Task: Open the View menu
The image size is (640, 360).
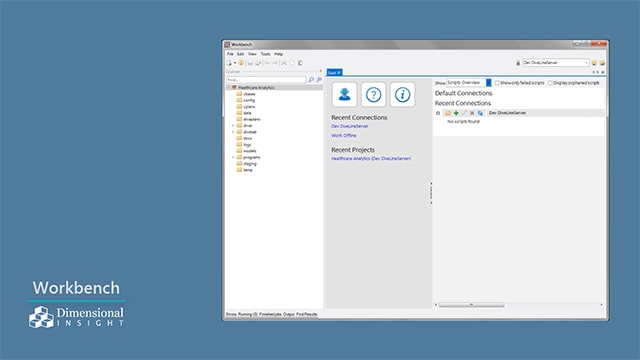Action: (252, 54)
